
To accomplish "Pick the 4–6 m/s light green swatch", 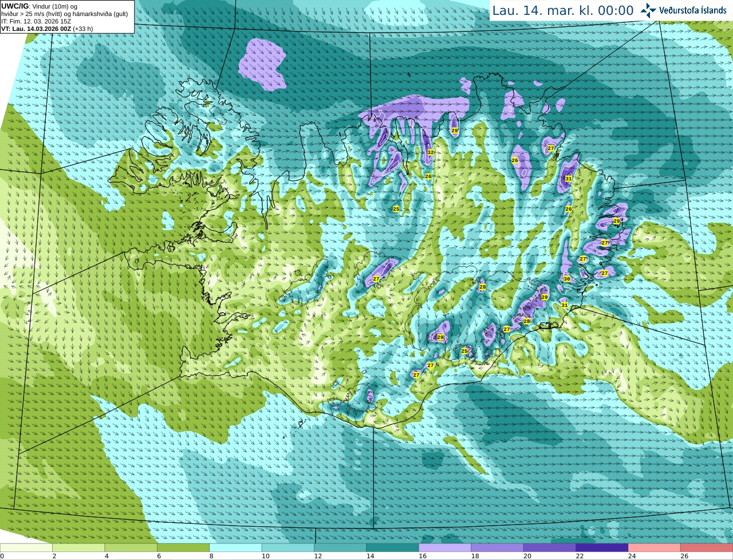I will pyautogui.click(x=131, y=548).
